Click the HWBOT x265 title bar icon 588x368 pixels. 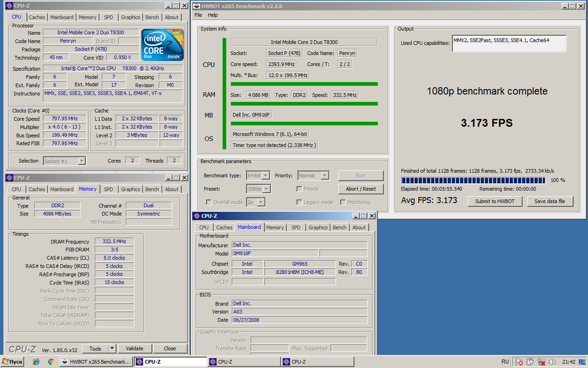pyautogui.click(x=197, y=6)
